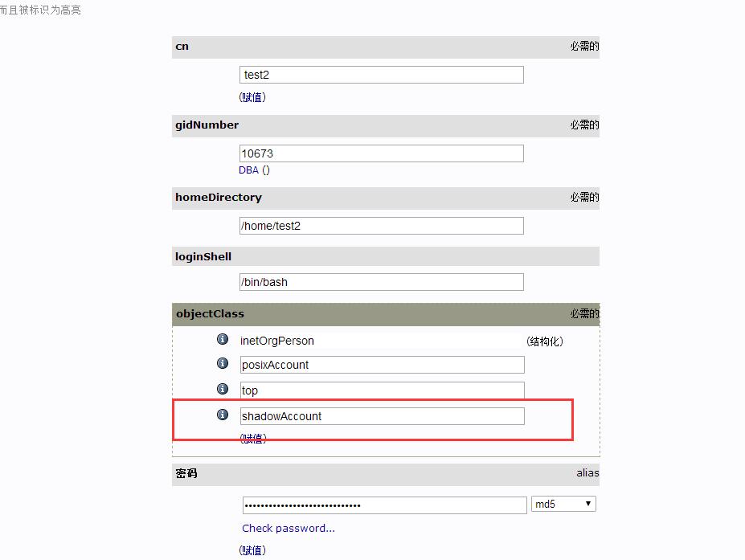Click the loginShell input showing /bin/bash

pyautogui.click(x=380, y=282)
